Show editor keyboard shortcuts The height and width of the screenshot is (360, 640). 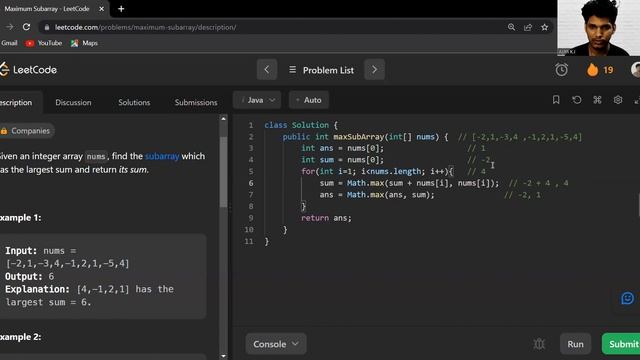tap(598, 100)
